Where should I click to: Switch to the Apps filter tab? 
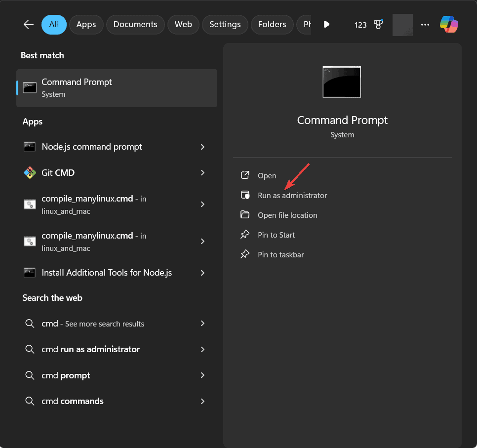click(x=86, y=24)
